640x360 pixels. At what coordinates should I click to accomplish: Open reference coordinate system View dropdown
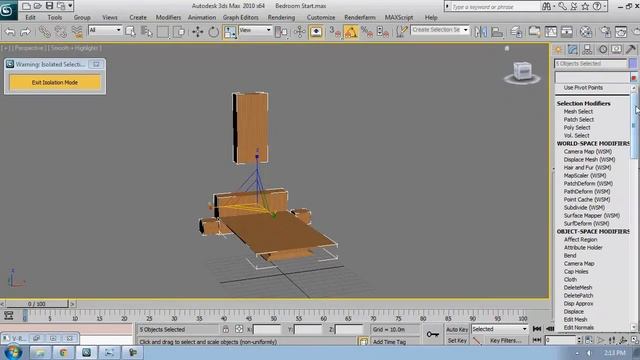pos(255,30)
